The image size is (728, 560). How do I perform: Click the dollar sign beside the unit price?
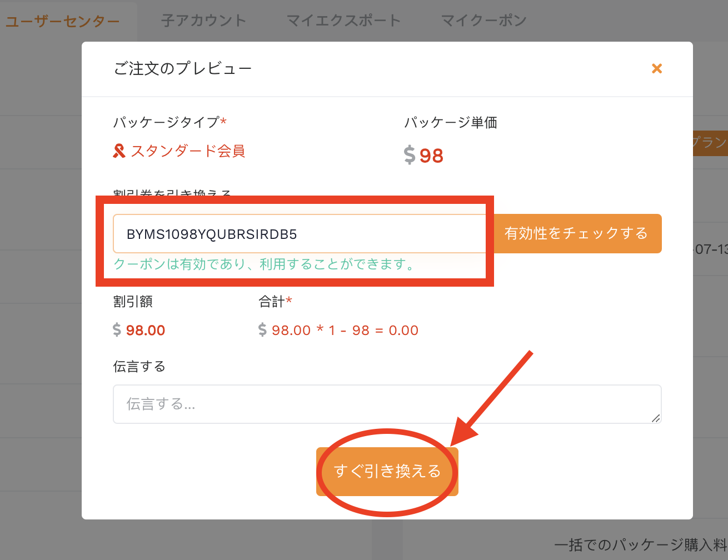(410, 156)
